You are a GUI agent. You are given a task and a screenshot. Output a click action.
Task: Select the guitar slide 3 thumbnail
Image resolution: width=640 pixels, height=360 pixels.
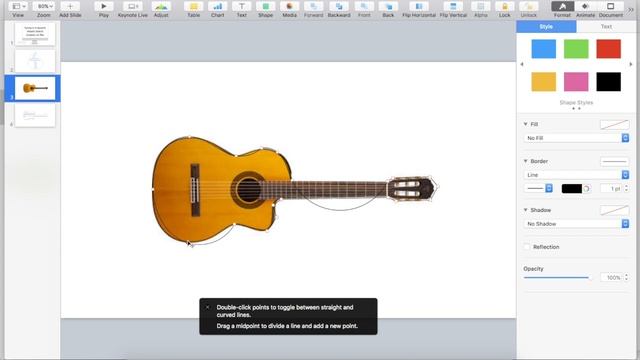pyautogui.click(x=35, y=88)
